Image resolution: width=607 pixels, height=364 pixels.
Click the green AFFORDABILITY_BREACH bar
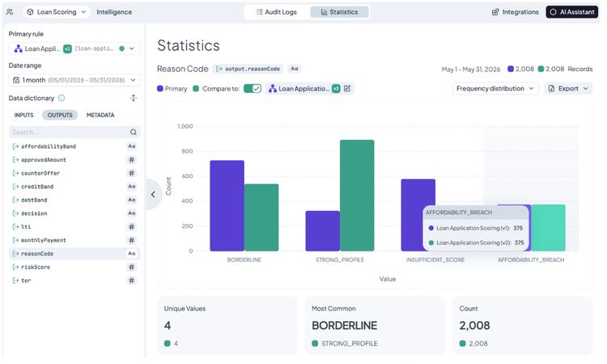tap(548, 228)
